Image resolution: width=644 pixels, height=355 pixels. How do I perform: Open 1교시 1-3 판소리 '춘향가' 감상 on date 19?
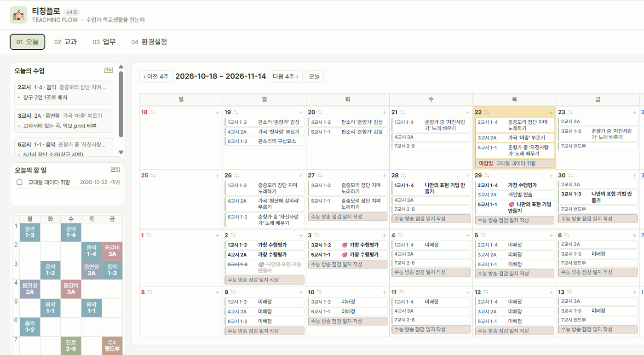pyautogui.click(x=264, y=122)
